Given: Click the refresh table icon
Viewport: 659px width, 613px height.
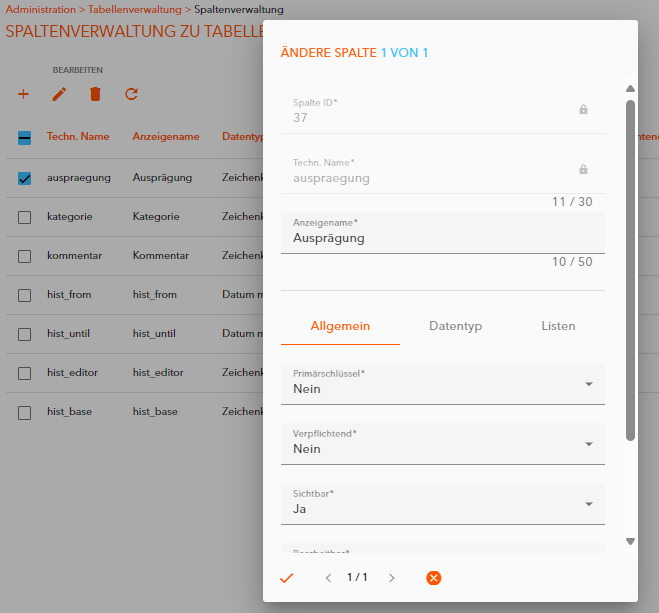Looking at the screenshot, I should pos(131,94).
